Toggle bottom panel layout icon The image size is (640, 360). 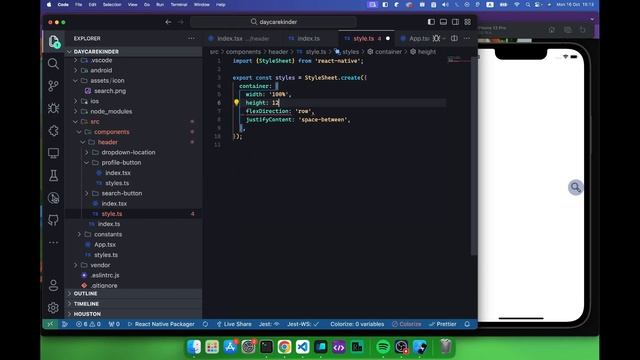pos(443,22)
